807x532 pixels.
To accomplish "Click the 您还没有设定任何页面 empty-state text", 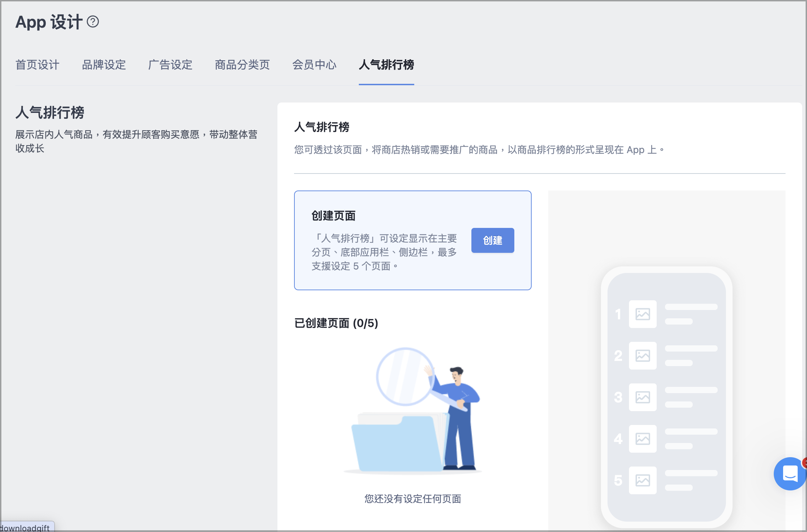I will tap(413, 499).
